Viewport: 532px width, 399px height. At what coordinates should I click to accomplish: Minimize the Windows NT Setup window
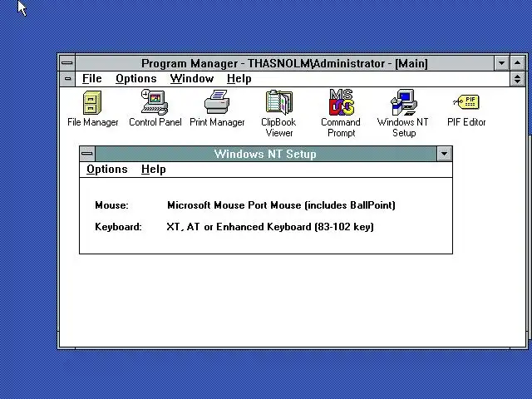click(x=444, y=154)
